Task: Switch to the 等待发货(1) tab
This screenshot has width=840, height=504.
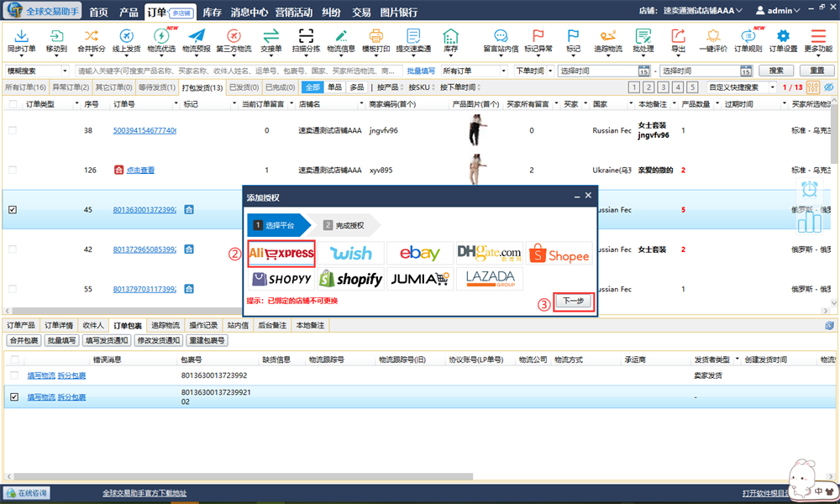Action: click(156, 87)
